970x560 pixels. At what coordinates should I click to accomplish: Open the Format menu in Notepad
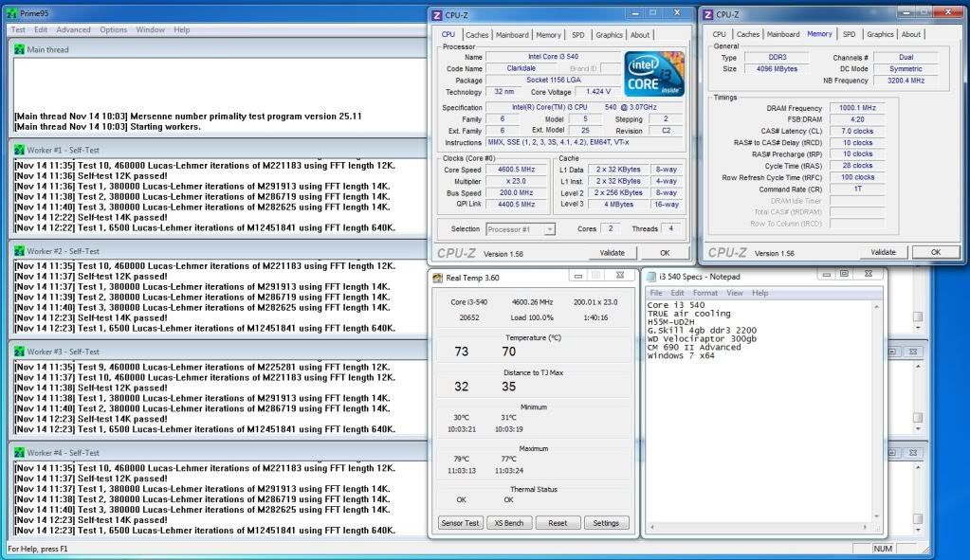(705, 293)
